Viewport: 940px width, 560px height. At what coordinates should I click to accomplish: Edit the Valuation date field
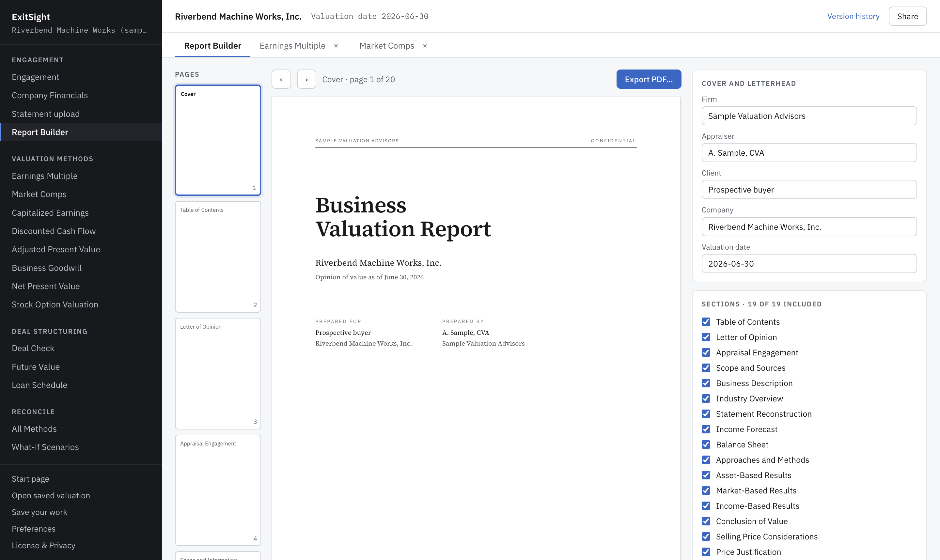[809, 264]
